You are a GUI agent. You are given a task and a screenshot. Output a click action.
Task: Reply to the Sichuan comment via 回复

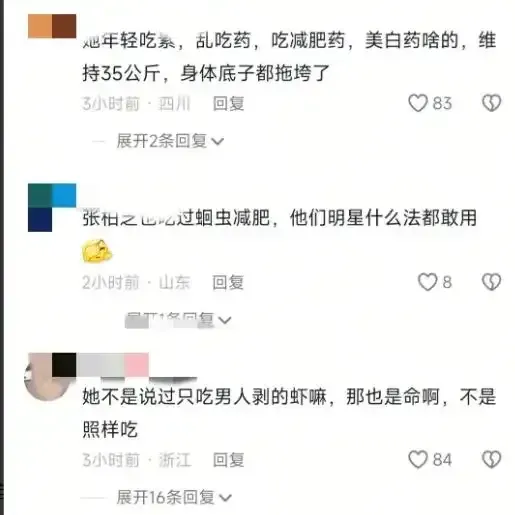click(228, 103)
